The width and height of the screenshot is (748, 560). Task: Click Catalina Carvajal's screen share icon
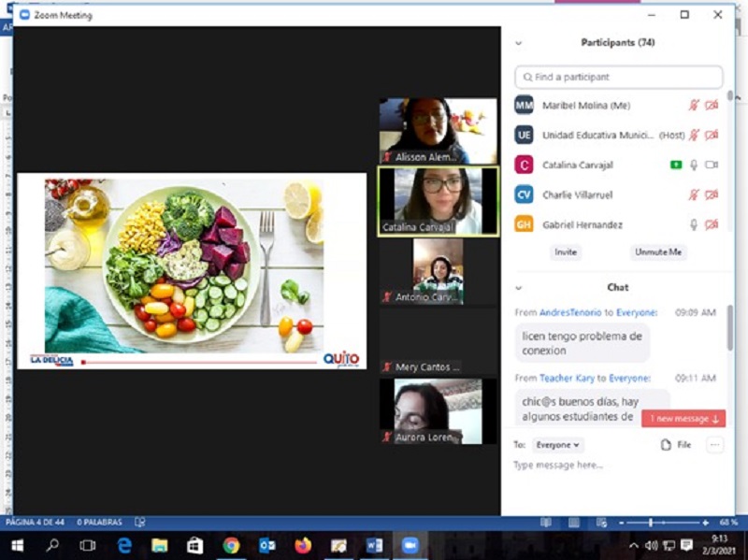[x=675, y=165]
